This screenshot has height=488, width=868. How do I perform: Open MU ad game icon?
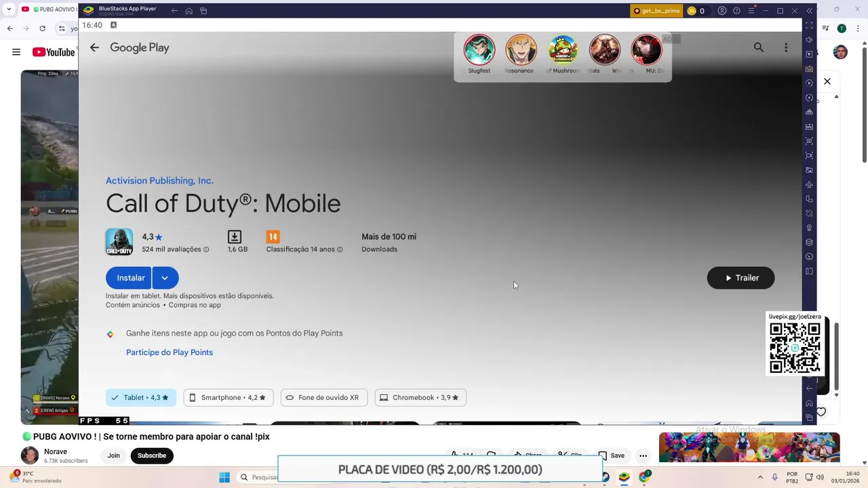coord(646,50)
